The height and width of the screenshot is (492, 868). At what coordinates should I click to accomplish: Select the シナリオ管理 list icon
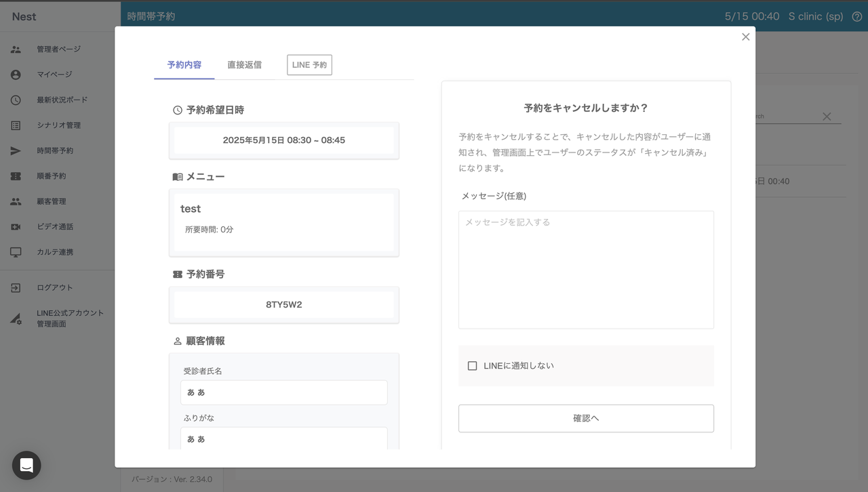click(16, 125)
